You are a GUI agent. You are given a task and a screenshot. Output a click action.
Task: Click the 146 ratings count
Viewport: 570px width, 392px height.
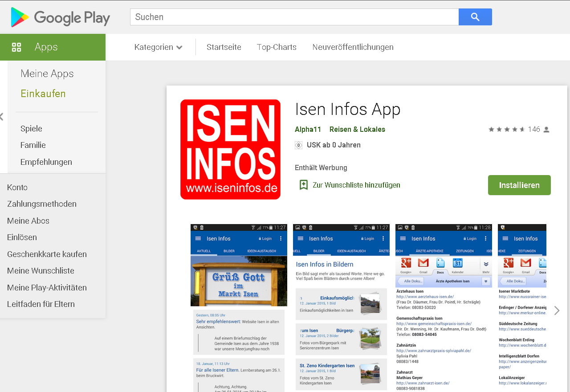(534, 130)
